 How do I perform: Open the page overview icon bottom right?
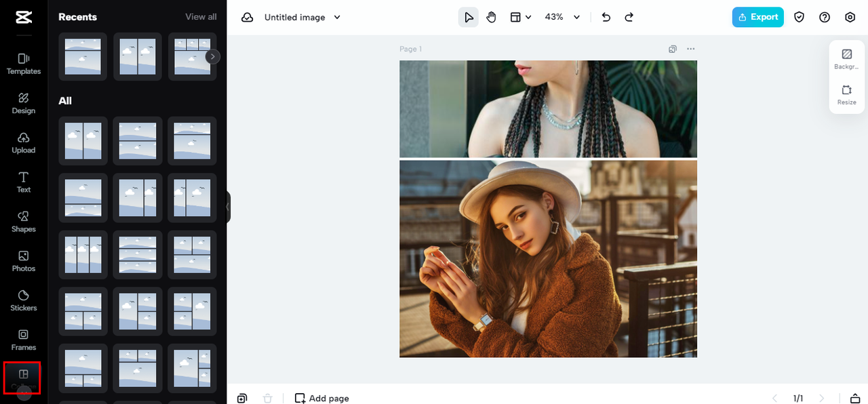point(855,398)
